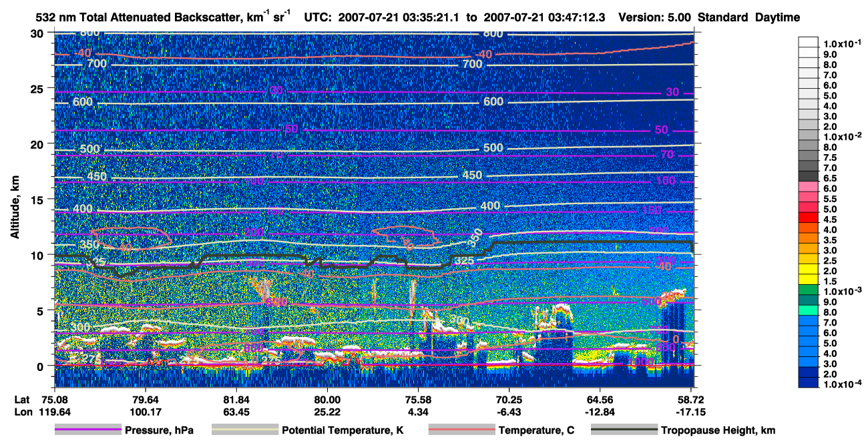Screen dimensions: 868x445
Task: Click the colorbar label 4.5
Action: click(831, 219)
